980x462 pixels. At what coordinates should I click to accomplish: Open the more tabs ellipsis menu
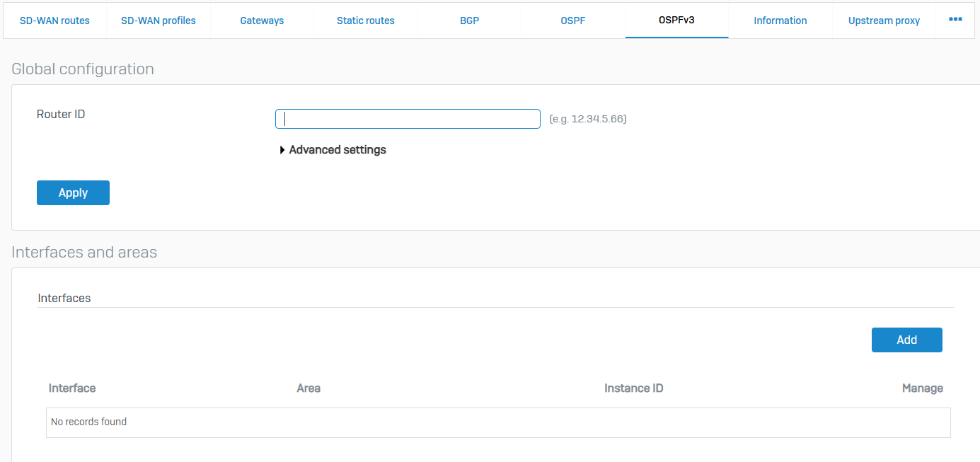pyautogui.click(x=955, y=20)
